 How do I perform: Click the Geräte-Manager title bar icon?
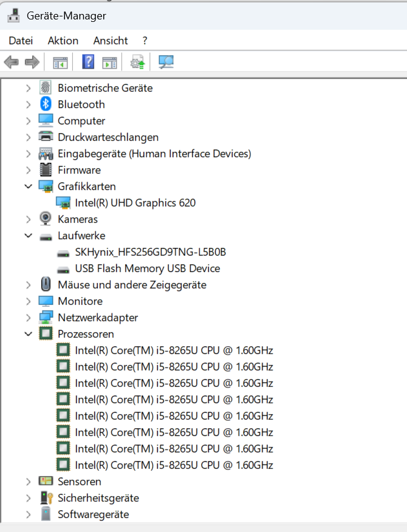[13, 16]
